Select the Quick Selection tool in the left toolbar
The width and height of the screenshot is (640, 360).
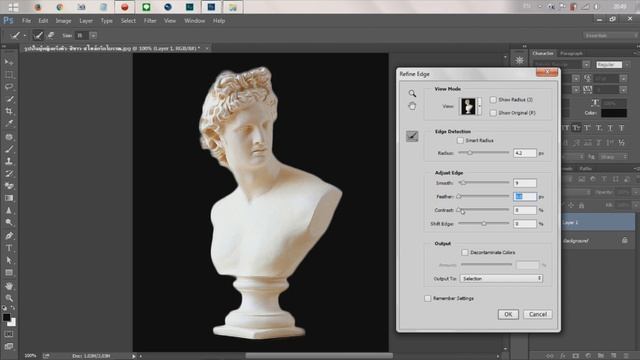9,99
